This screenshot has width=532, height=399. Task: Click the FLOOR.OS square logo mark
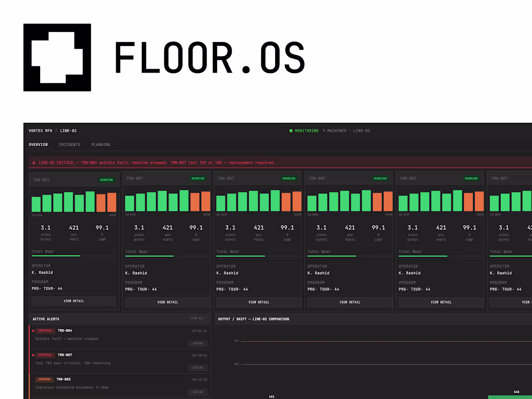point(57,58)
